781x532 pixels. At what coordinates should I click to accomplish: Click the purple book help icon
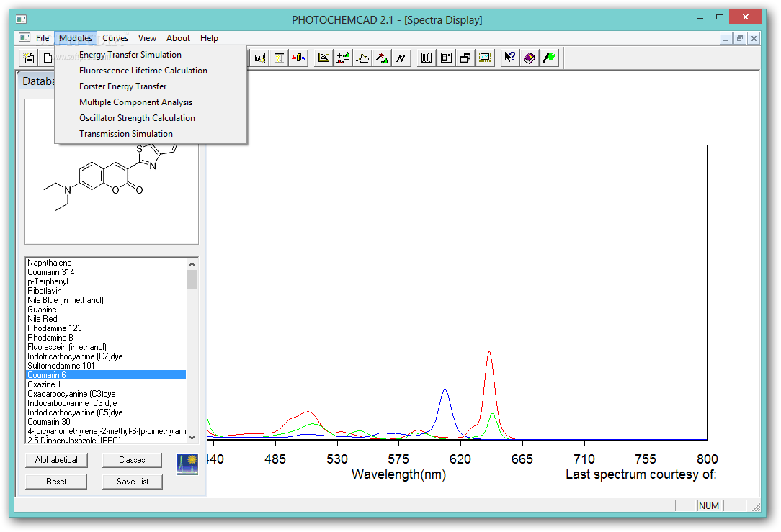(530, 58)
